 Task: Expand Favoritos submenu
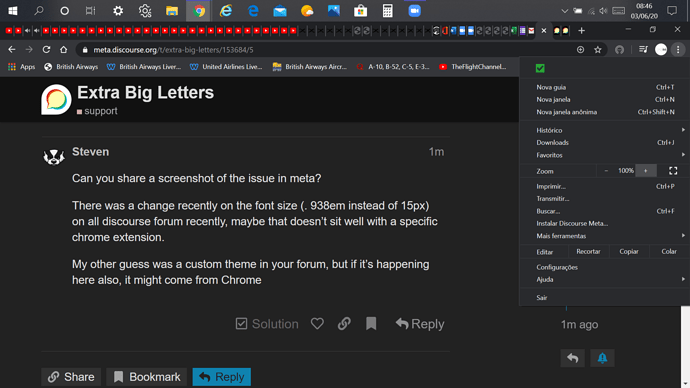pyautogui.click(x=605, y=155)
